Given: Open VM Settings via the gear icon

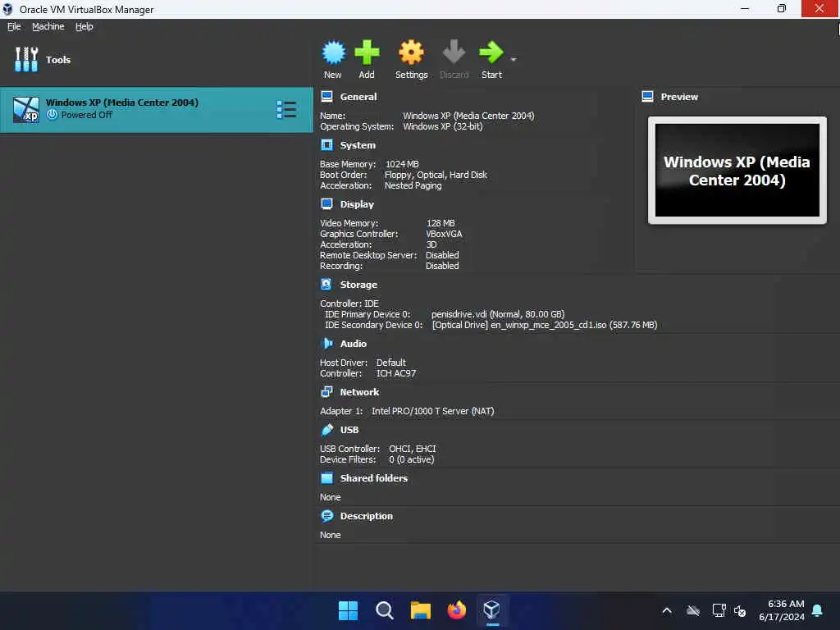Looking at the screenshot, I should [x=411, y=52].
